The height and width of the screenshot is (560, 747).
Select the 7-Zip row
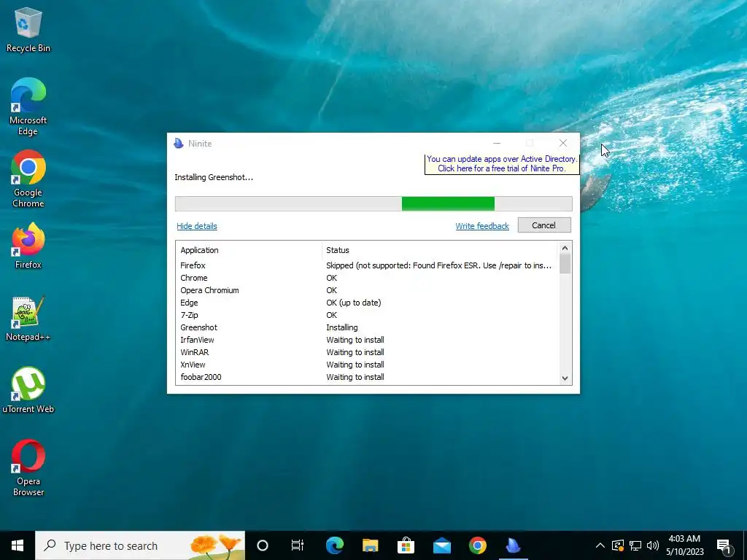coord(367,315)
